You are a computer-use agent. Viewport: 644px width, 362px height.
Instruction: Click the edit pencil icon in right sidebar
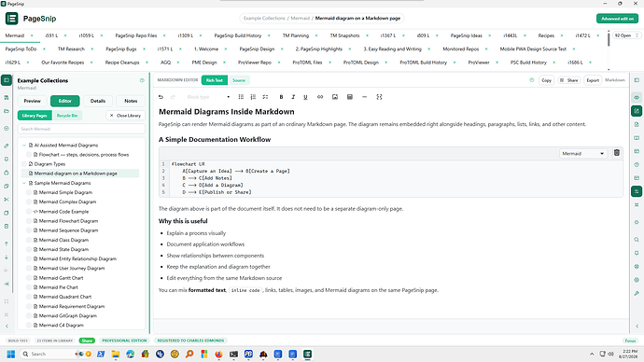point(637,111)
